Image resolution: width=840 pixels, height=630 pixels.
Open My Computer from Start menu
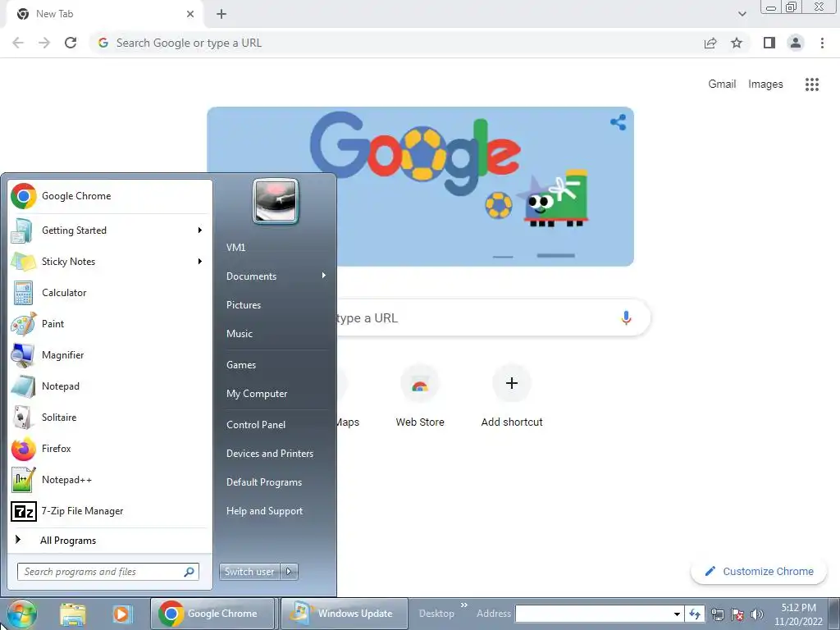[x=257, y=394]
